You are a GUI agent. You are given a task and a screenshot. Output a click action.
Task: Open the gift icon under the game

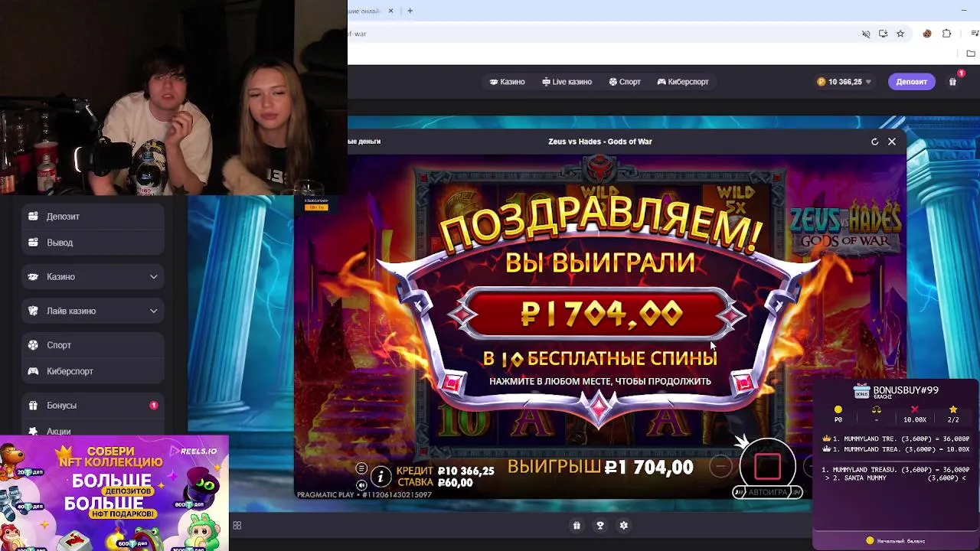coord(577,525)
